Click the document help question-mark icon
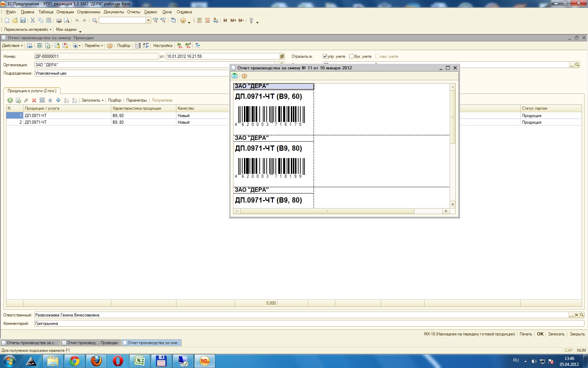This screenshot has height=368, width=588. pos(110,46)
